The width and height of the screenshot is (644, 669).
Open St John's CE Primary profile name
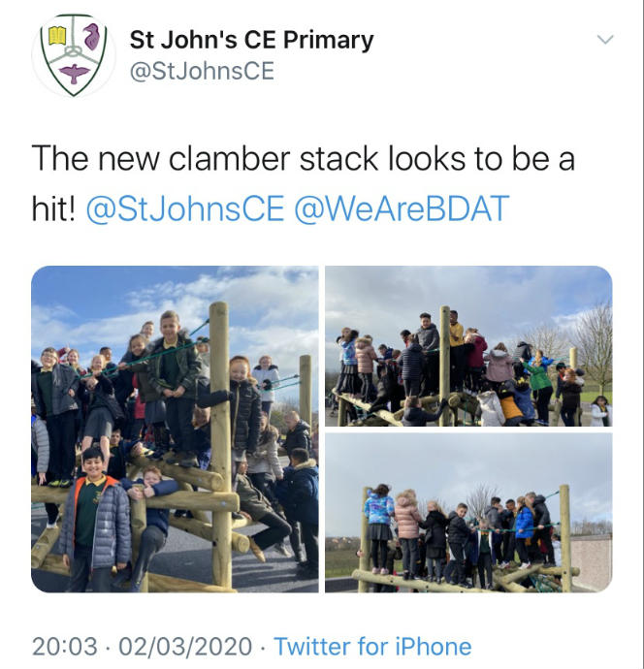pos(251,40)
